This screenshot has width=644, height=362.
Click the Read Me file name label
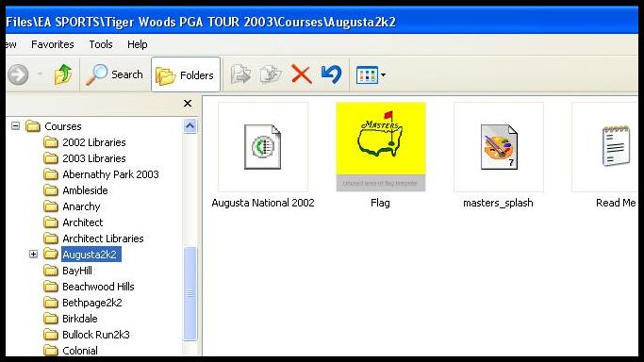click(616, 203)
